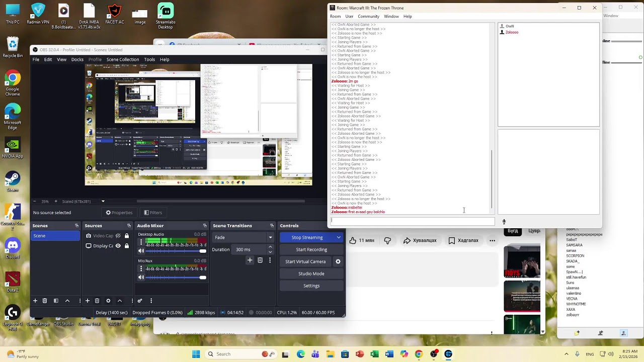
Task: Enable Studio Mode in OBS
Action: tap(311, 274)
